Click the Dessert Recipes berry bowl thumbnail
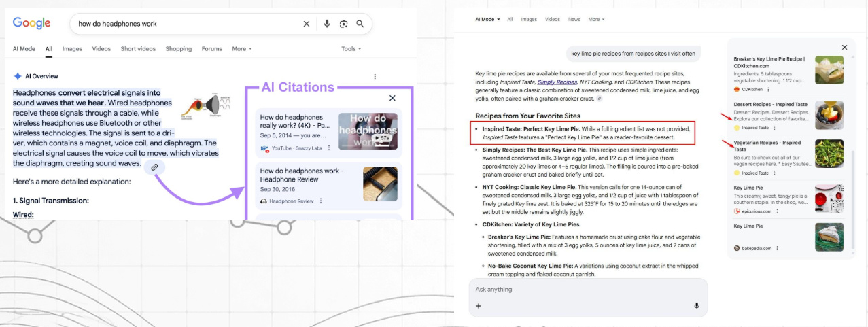This screenshot has width=868, height=327. pyautogui.click(x=829, y=116)
